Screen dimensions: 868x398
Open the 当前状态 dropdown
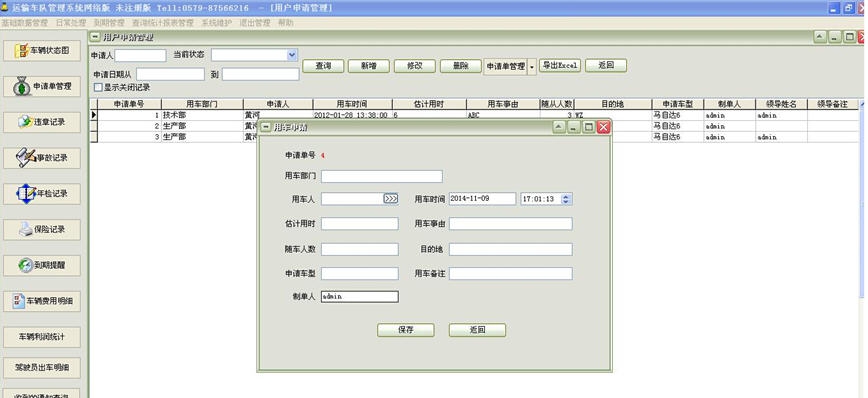click(292, 55)
